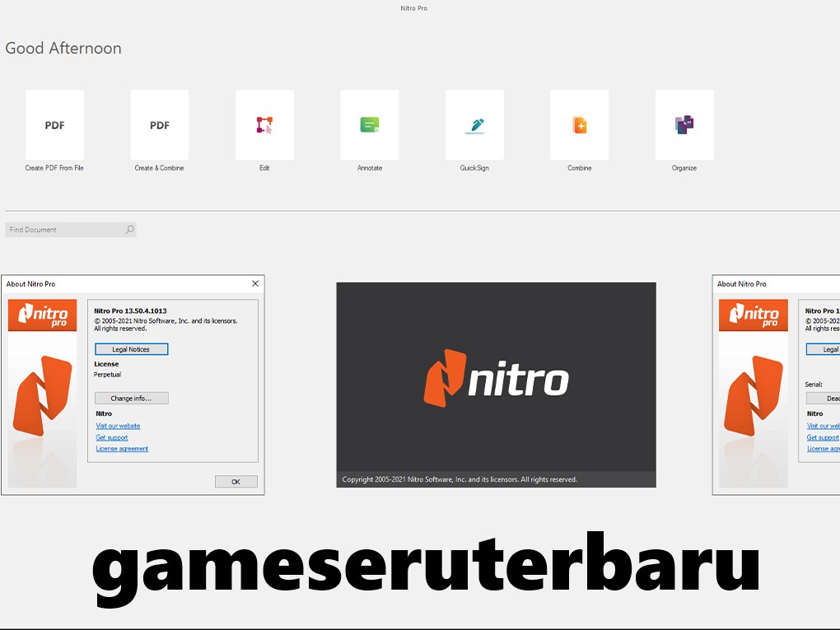
Task: Close the left About Nitro Pro dialog
Action: (x=255, y=283)
